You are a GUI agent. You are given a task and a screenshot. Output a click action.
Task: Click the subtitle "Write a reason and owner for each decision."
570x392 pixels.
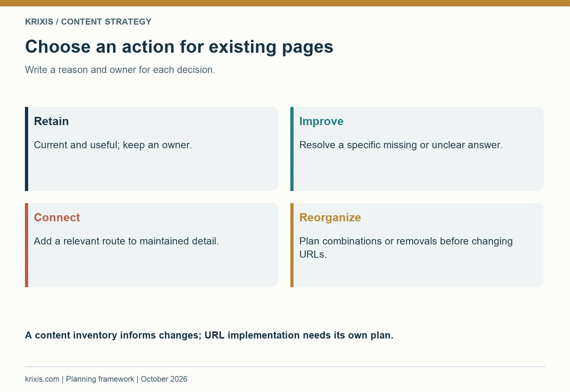click(120, 70)
